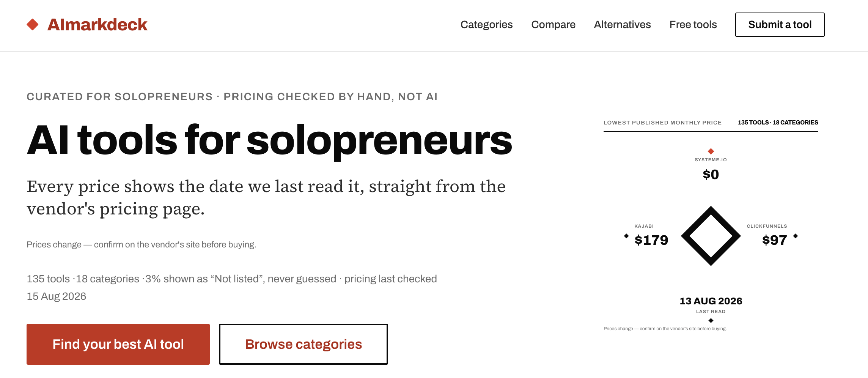Select the Kajabi $179 price
This screenshot has height=378, width=868.
651,240
